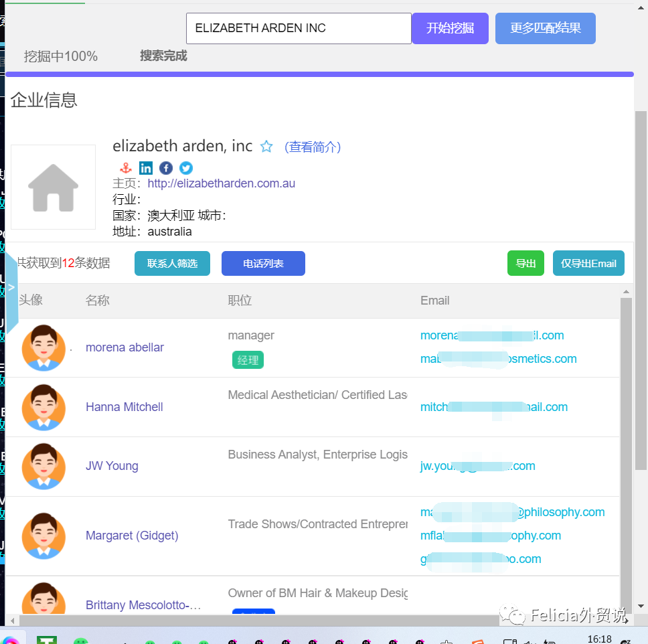Open the 联系人筛选 contact filter
The image size is (648, 644).
click(172, 263)
